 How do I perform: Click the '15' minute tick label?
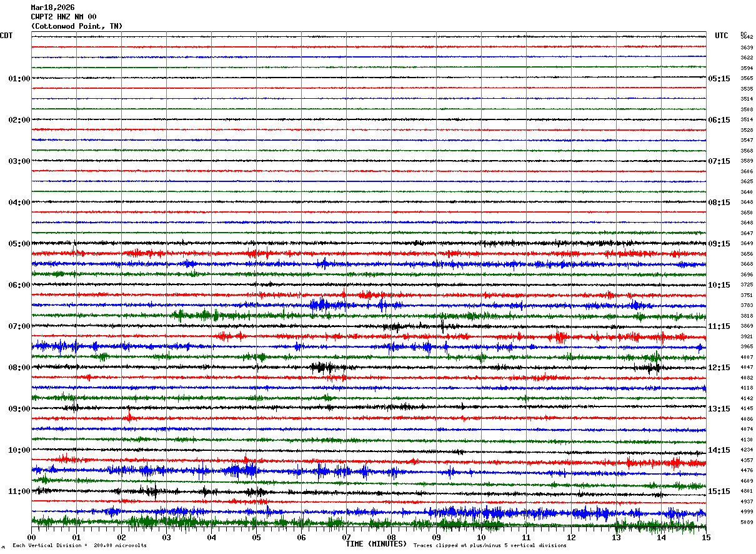tap(706, 538)
